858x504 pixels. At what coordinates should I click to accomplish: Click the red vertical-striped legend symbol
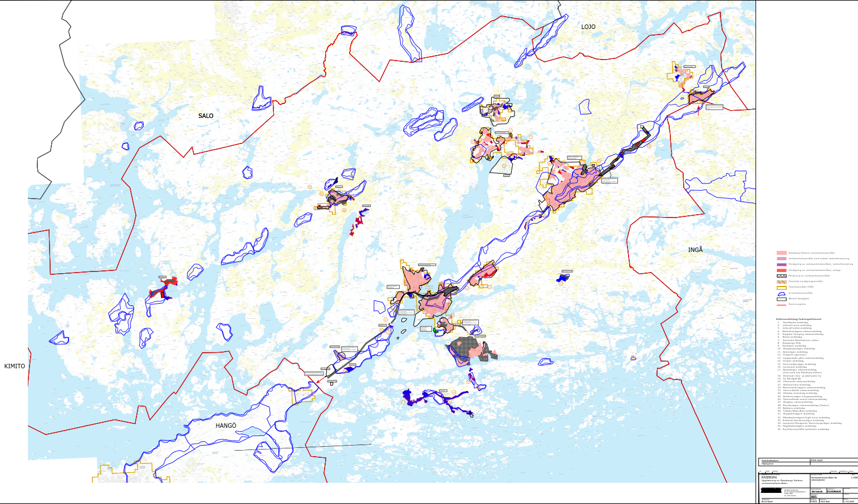coord(781,270)
